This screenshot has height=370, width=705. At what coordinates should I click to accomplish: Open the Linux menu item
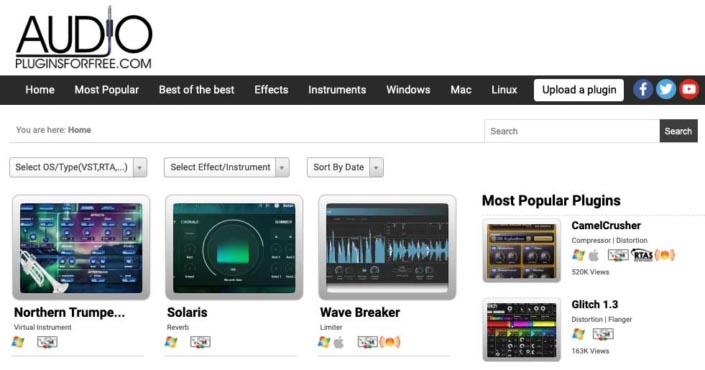tap(504, 90)
